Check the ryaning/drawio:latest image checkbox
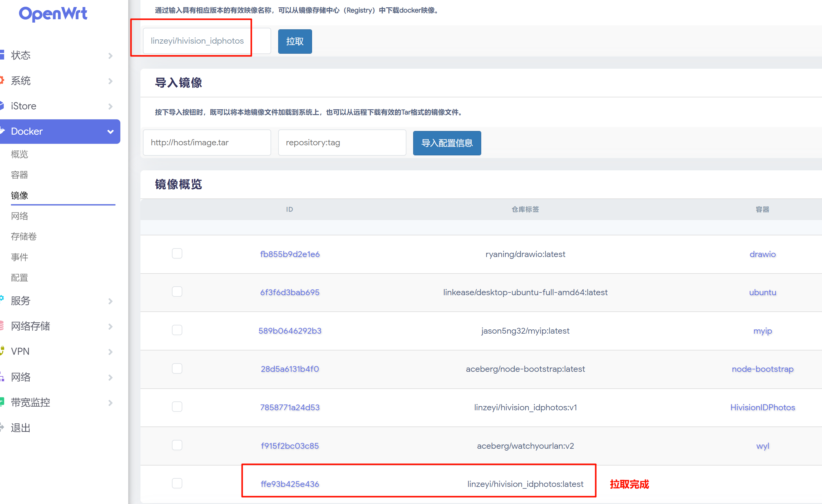This screenshot has height=504, width=822. pos(177,253)
